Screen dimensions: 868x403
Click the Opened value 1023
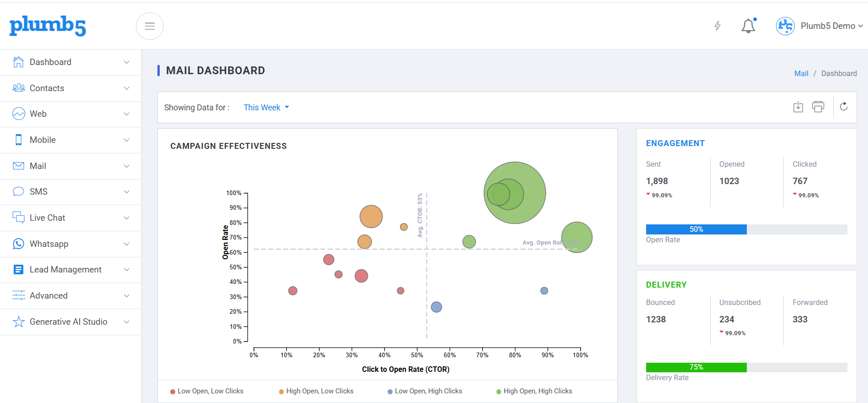pyautogui.click(x=729, y=181)
